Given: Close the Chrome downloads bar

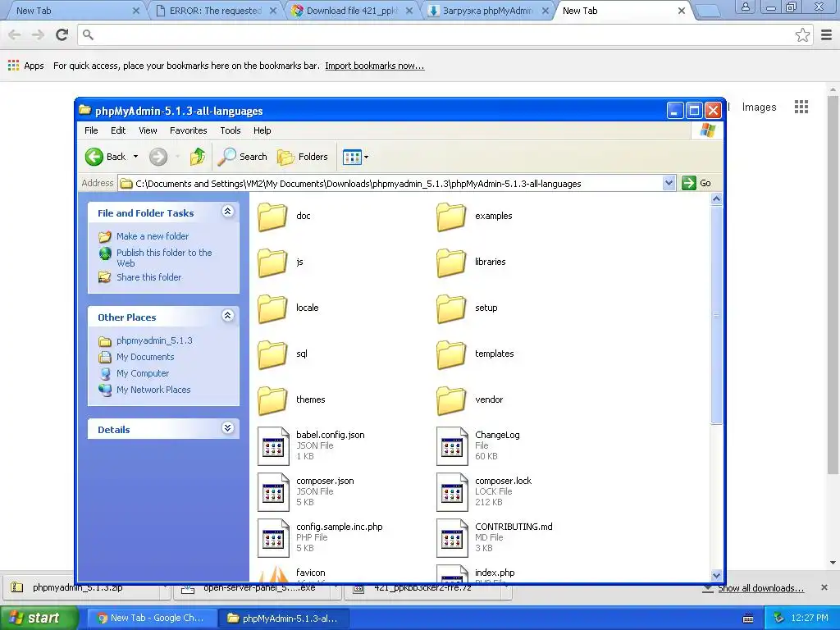Looking at the screenshot, I should pos(824,587).
